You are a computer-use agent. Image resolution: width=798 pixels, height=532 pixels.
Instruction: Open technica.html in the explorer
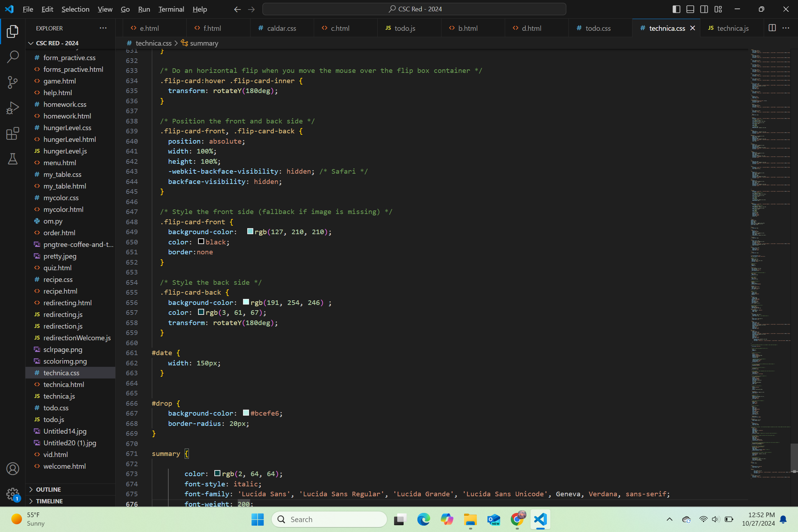point(64,384)
